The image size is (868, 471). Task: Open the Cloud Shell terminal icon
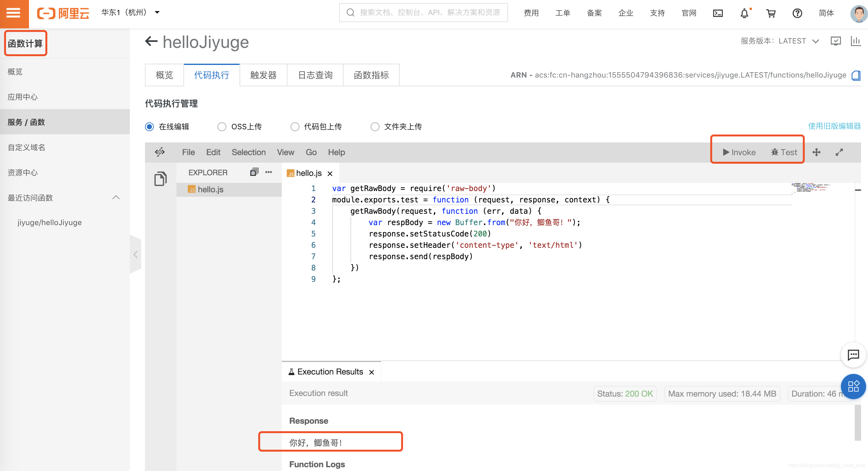tap(718, 14)
